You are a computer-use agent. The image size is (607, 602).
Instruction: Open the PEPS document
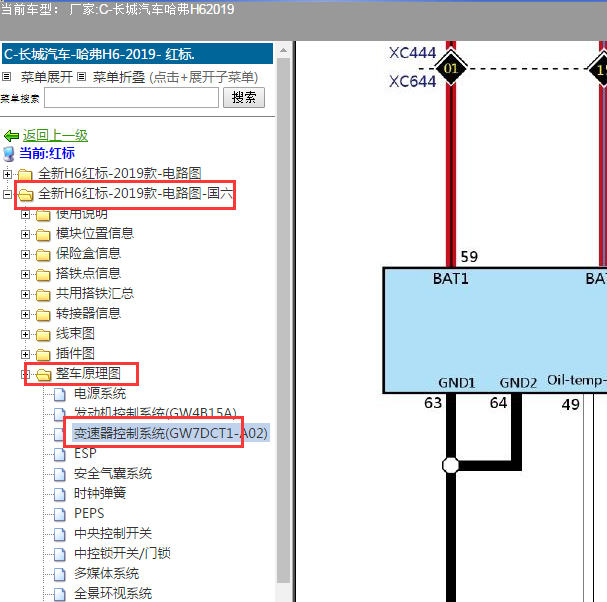click(89, 514)
